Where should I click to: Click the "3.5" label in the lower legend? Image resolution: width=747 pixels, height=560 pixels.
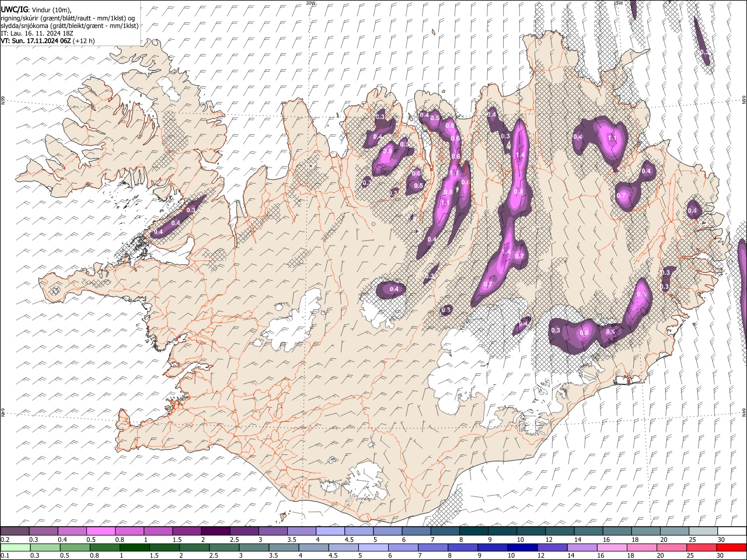coord(274,556)
